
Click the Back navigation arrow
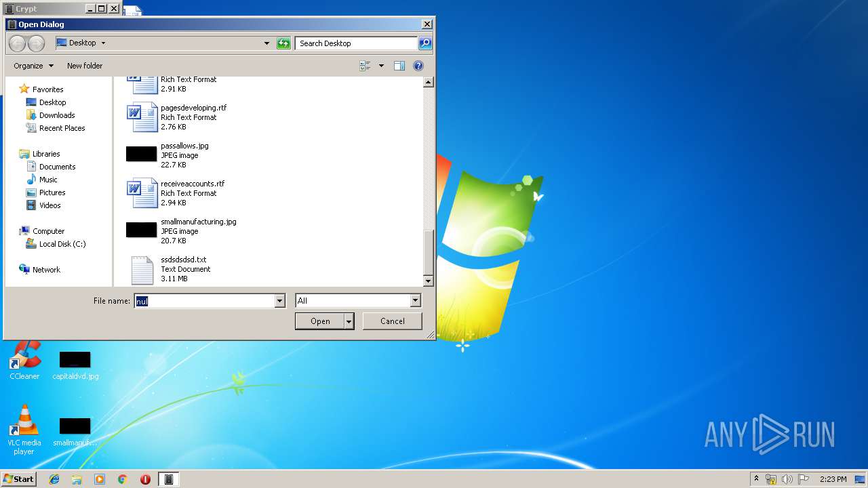click(x=17, y=43)
